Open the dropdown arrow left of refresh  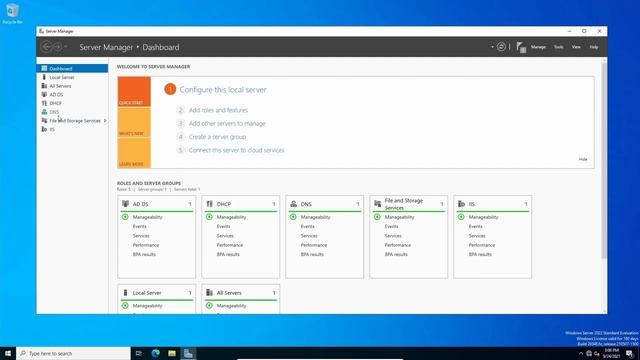pyautogui.click(x=492, y=47)
